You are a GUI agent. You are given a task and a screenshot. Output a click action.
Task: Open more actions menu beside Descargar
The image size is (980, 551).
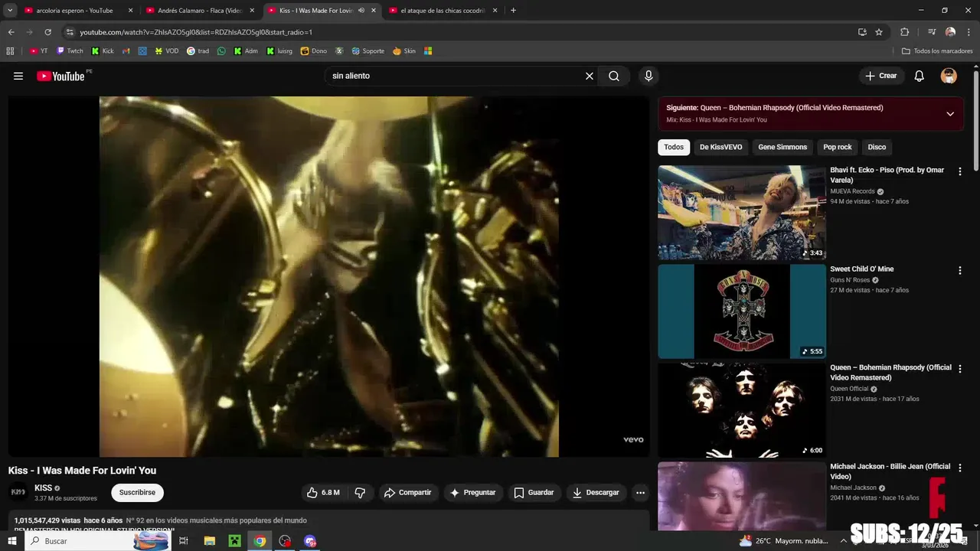pyautogui.click(x=641, y=493)
